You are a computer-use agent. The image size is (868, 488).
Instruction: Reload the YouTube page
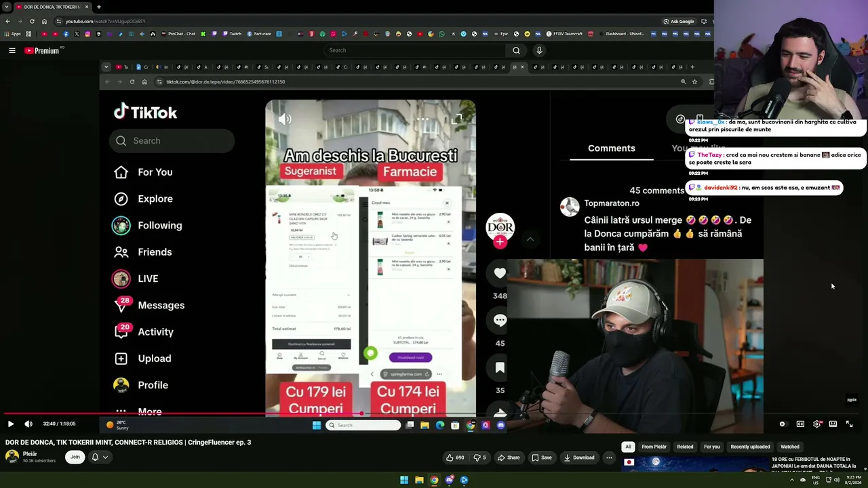click(x=32, y=21)
